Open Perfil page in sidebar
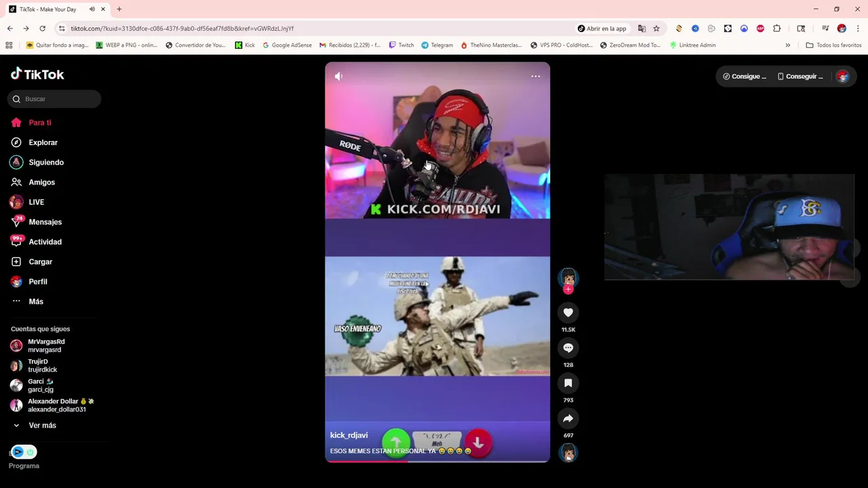Viewport: 868px width, 488px height. point(28,281)
